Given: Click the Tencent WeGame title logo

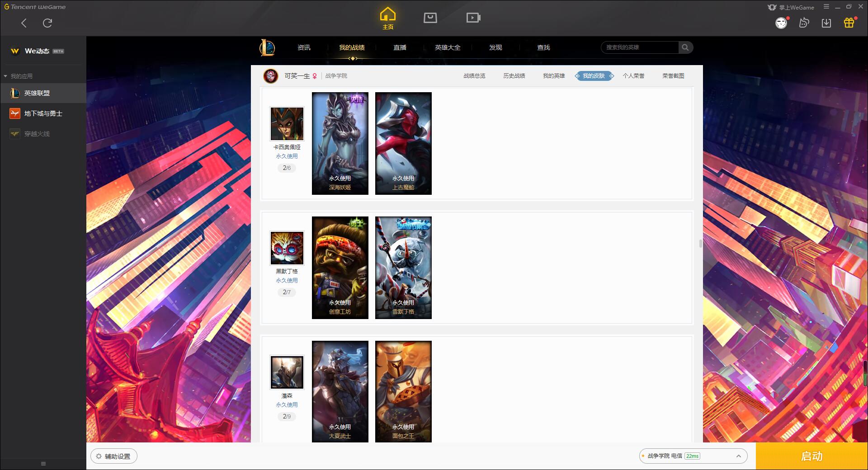Looking at the screenshot, I should (x=35, y=7).
